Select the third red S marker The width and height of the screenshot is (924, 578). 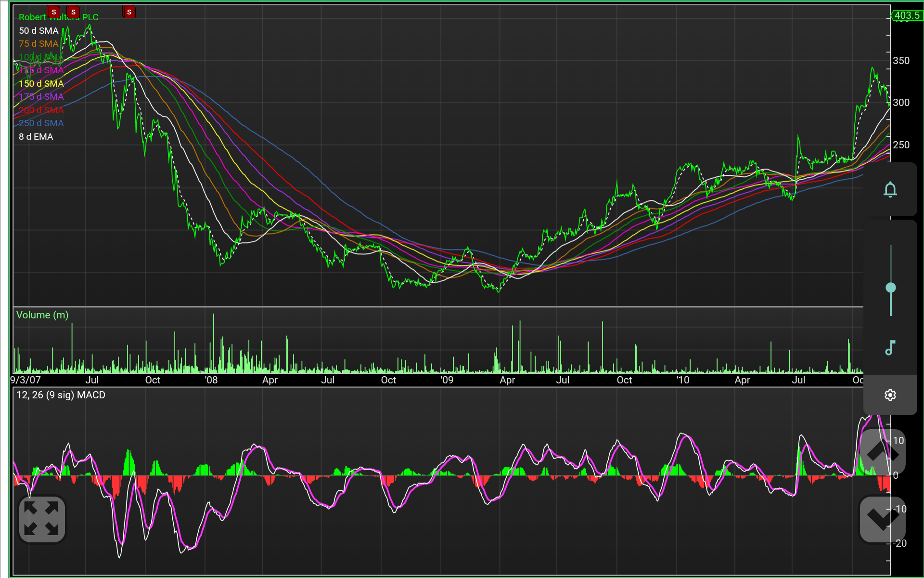click(x=129, y=12)
